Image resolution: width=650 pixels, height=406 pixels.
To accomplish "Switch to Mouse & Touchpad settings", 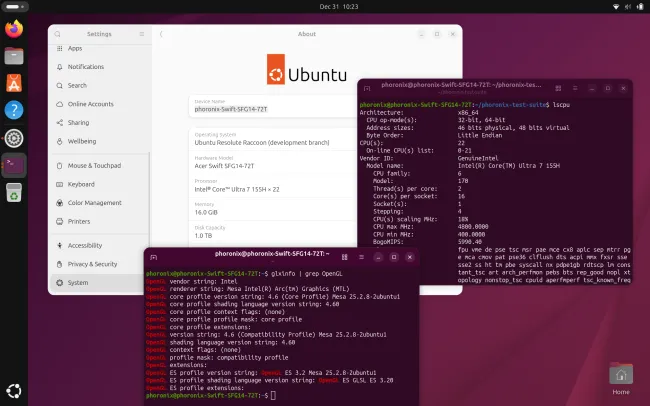I will click(94, 165).
